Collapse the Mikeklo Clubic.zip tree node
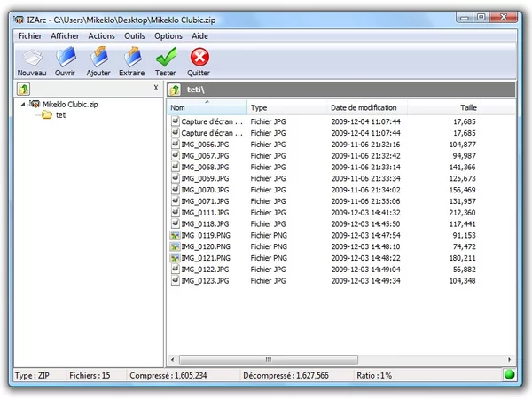The height and width of the screenshot is (399, 532). [x=23, y=104]
